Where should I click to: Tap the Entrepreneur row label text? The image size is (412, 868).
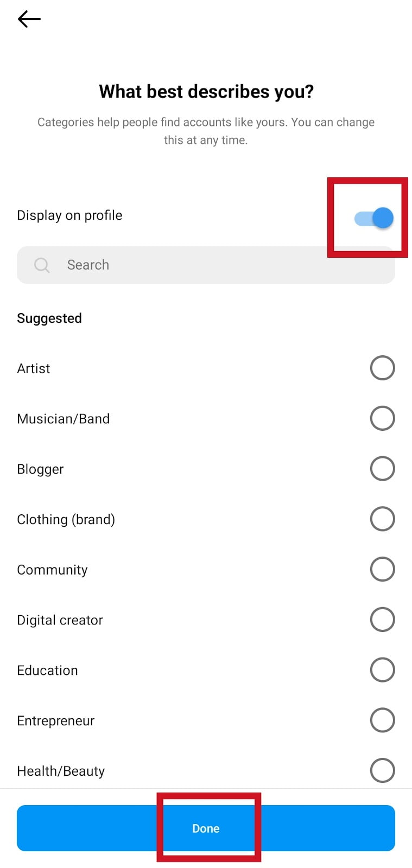[x=56, y=720]
